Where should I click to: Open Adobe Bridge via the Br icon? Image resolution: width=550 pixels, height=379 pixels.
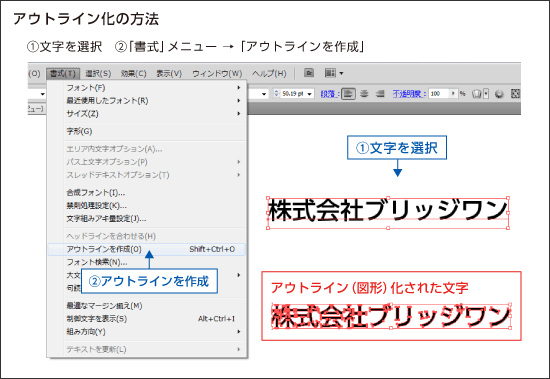point(309,73)
